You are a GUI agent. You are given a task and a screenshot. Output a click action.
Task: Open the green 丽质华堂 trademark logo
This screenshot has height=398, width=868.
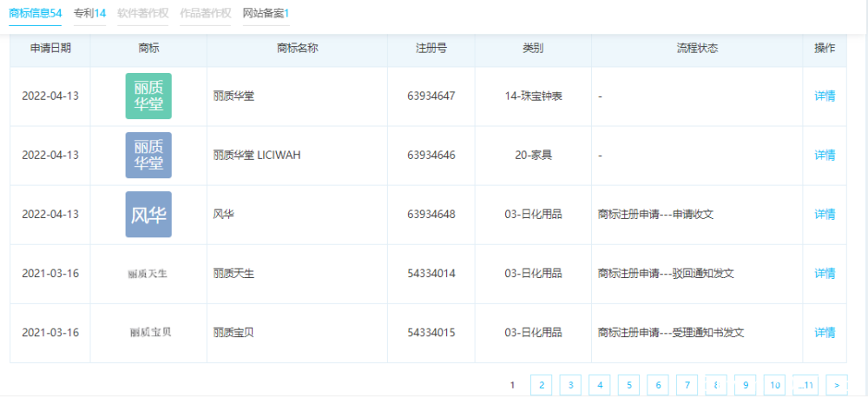(148, 96)
